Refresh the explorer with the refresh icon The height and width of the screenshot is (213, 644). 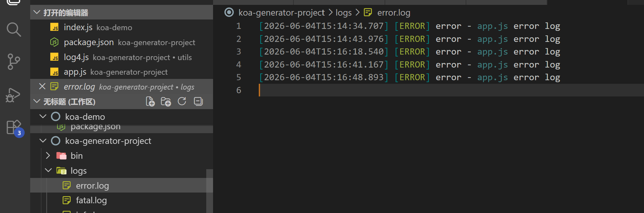tap(182, 102)
